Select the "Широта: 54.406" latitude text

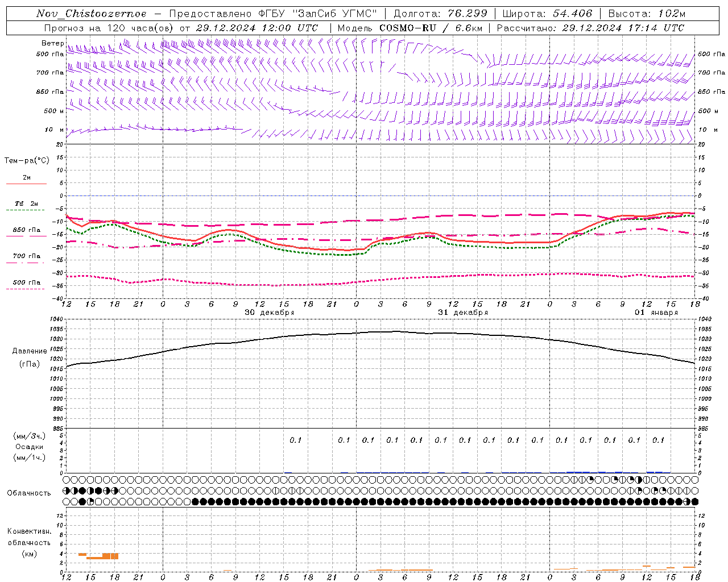(x=547, y=14)
